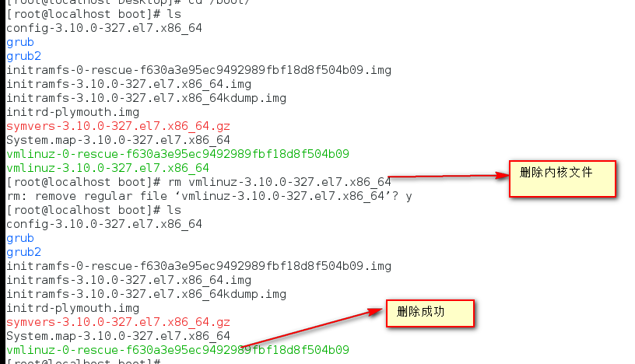Click the yellow '删除内核文件' annotation box
This screenshot has width=635, height=364.
(x=563, y=179)
